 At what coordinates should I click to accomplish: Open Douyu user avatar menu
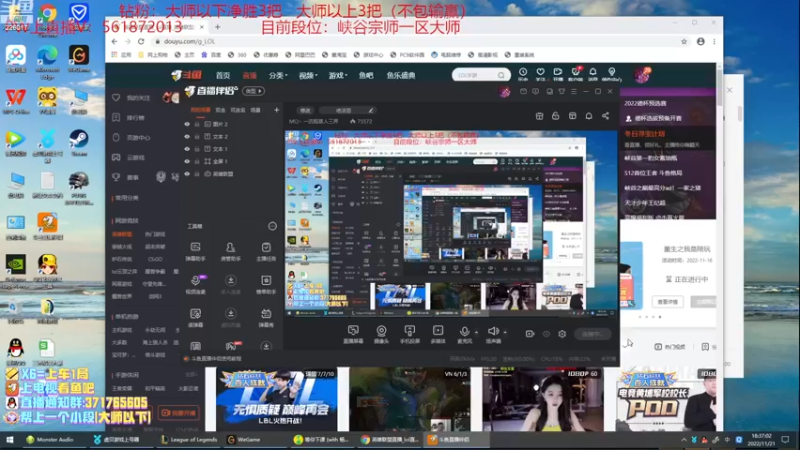[642, 75]
